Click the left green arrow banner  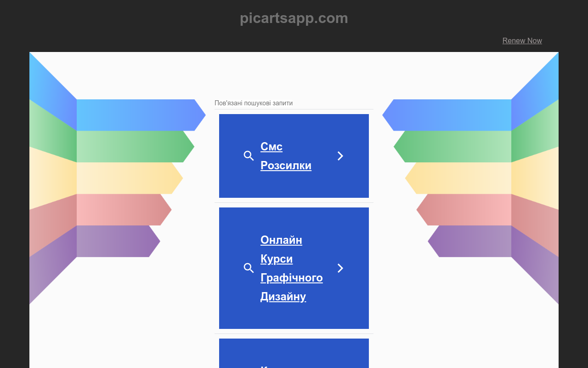[x=136, y=147]
